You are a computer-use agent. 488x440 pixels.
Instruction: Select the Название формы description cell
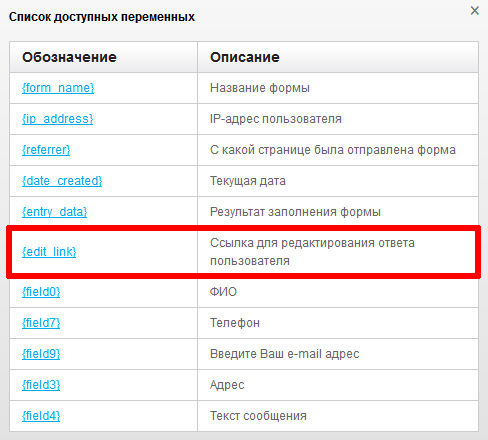(x=338, y=88)
